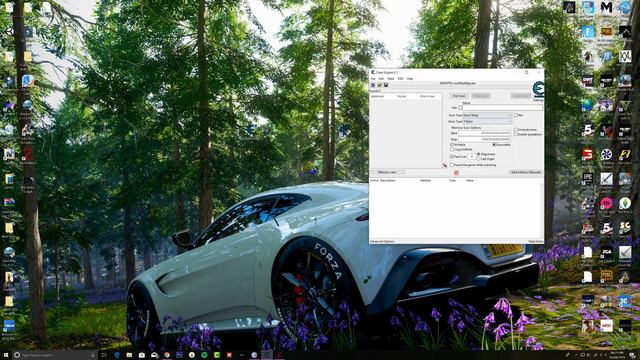Click the open file folder toolbar icon
This screenshot has width=640, height=360.
coord(379,85)
